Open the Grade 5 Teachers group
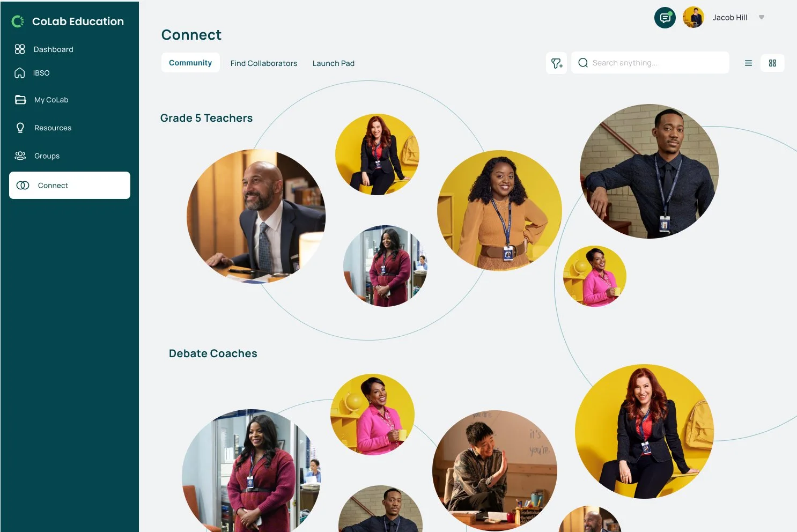The width and height of the screenshot is (797, 532). [206, 118]
